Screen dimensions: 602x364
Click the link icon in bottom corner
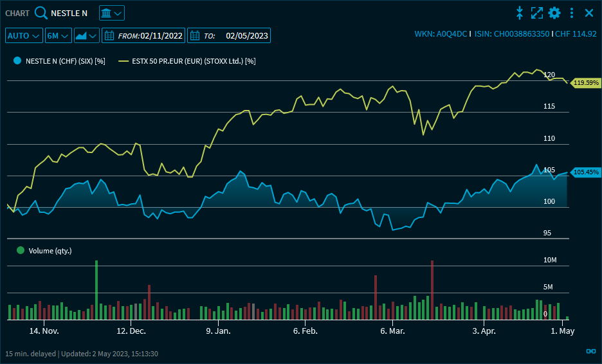tap(591, 351)
